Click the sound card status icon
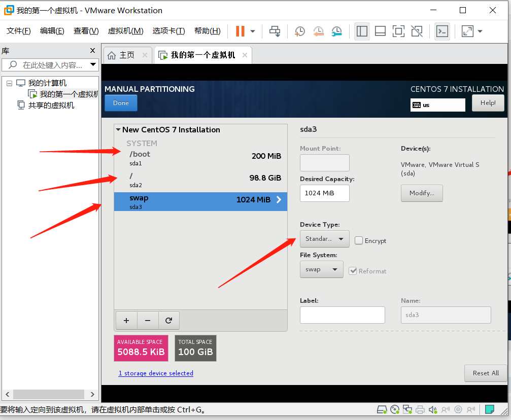The image size is (511, 420). coord(433,409)
